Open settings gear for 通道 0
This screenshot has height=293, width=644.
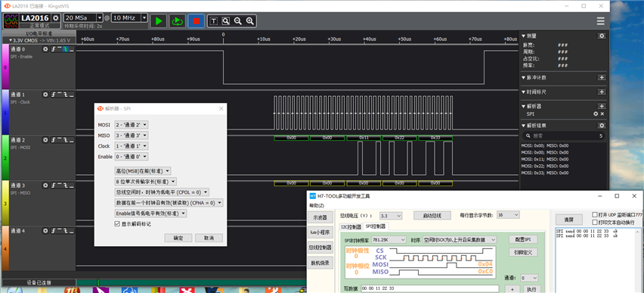point(45,49)
